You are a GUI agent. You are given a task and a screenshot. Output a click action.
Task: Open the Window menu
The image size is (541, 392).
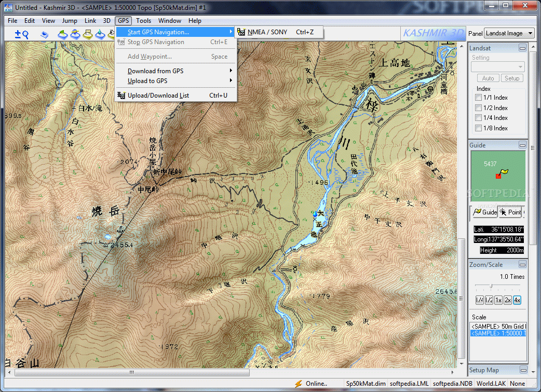tap(169, 21)
